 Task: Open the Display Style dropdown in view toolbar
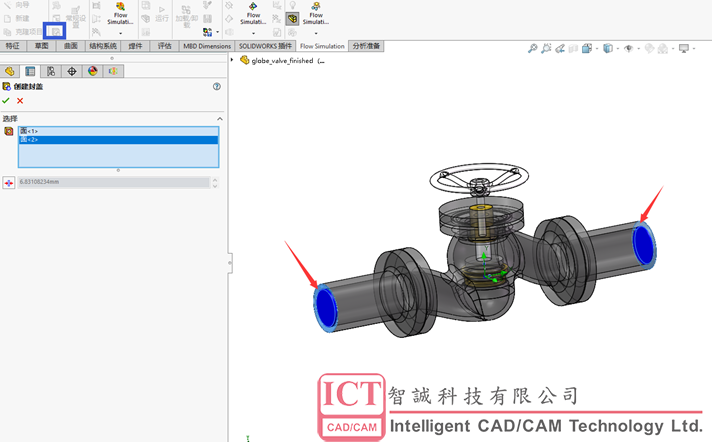coord(608,48)
